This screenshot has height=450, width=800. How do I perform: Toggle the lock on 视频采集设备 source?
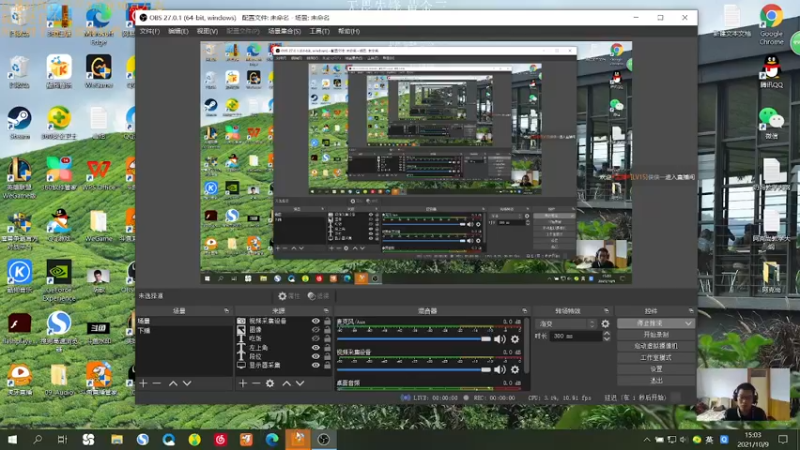tap(328, 321)
